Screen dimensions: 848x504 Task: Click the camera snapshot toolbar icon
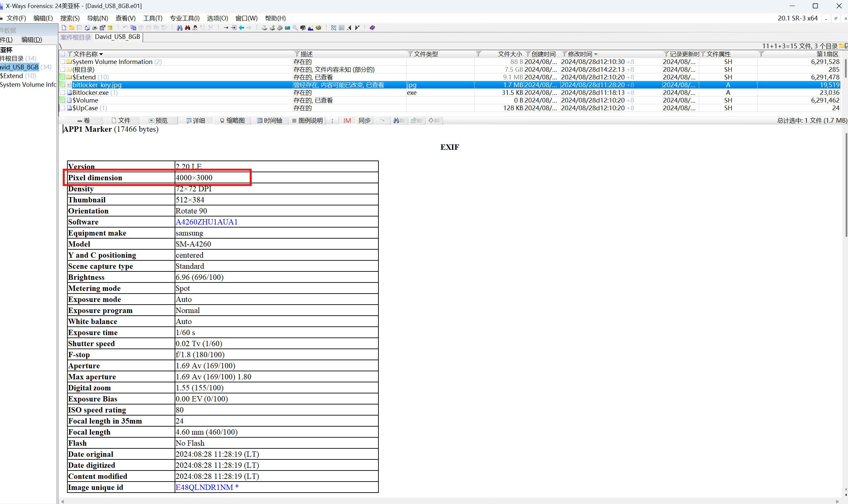pos(303,28)
